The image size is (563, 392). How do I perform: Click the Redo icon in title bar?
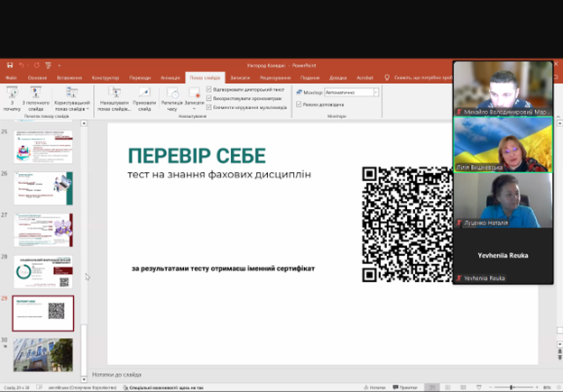point(36,65)
